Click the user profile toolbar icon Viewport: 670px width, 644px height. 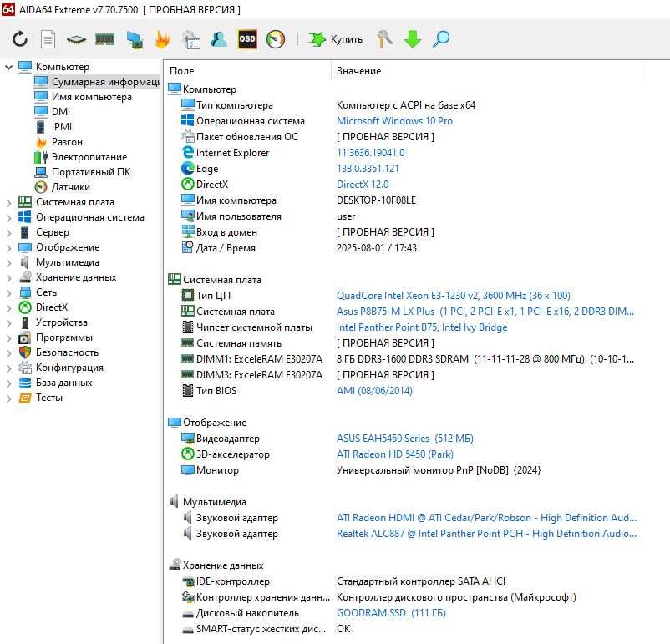tap(219, 39)
